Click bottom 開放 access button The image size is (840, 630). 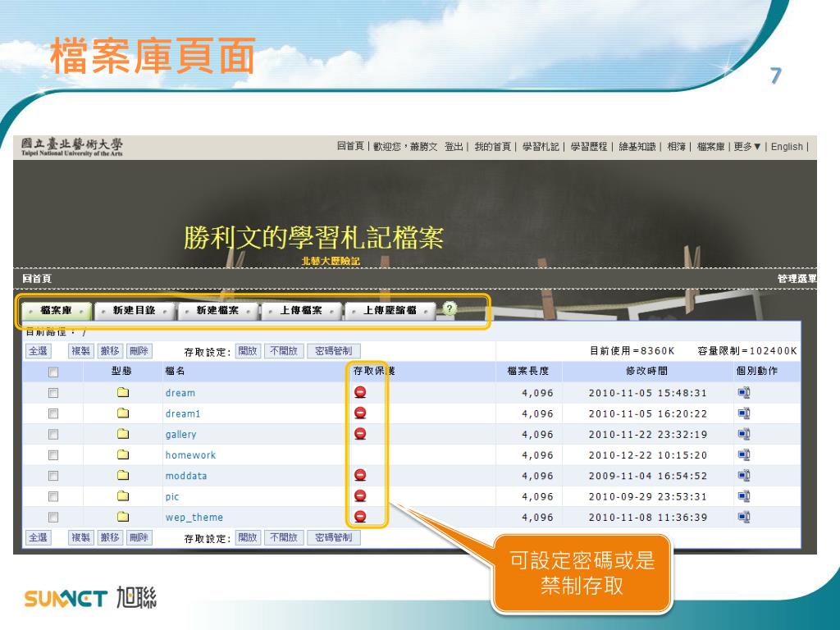point(248,537)
